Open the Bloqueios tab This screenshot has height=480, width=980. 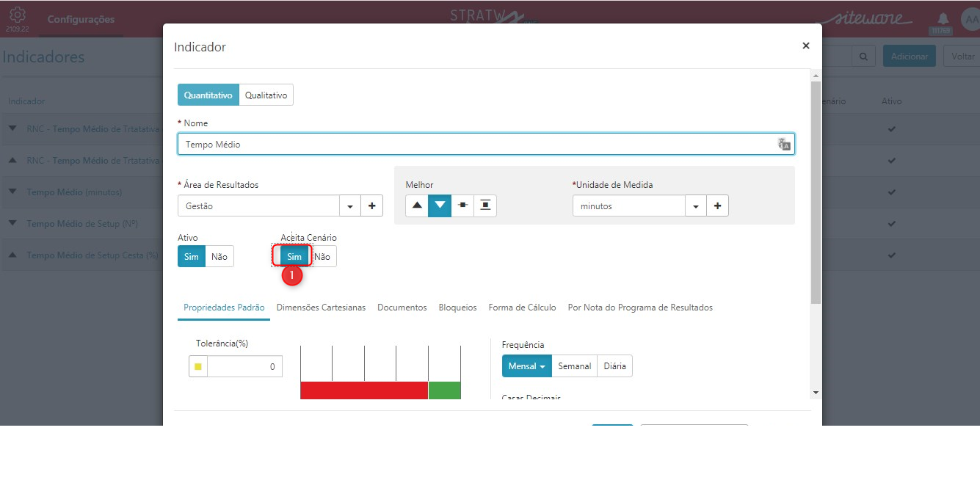click(458, 308)
